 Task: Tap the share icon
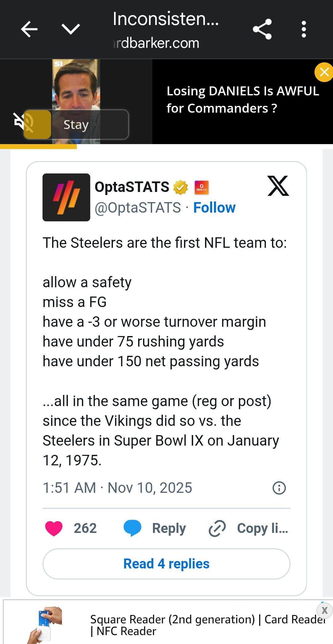pyautogui.click(x=262, y=29)
